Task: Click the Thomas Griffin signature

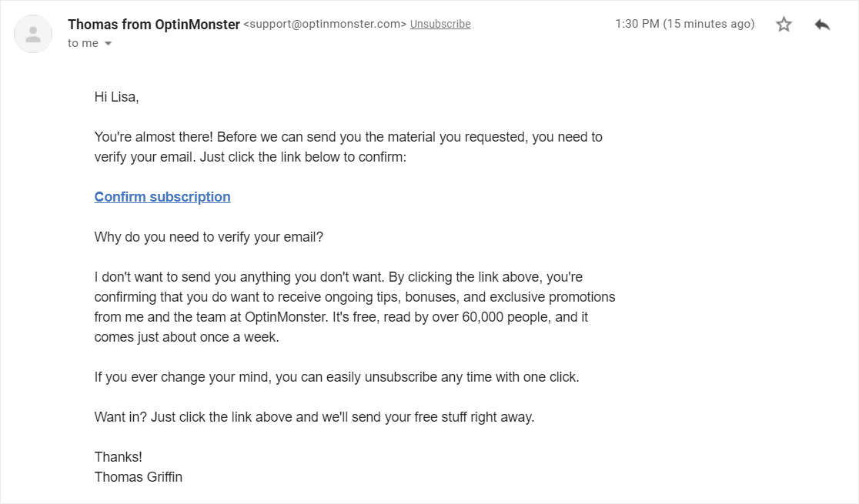Action: (x=138, y=476)
